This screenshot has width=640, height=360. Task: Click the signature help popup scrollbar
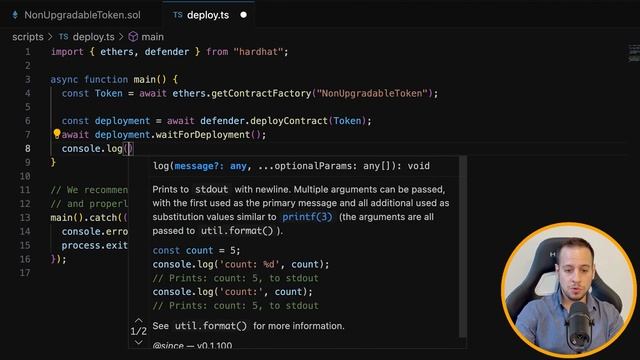[x=463, y=247]
